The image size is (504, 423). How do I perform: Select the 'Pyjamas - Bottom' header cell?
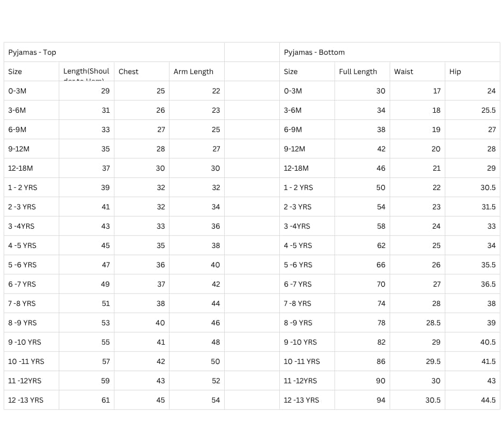pos(390,52)
